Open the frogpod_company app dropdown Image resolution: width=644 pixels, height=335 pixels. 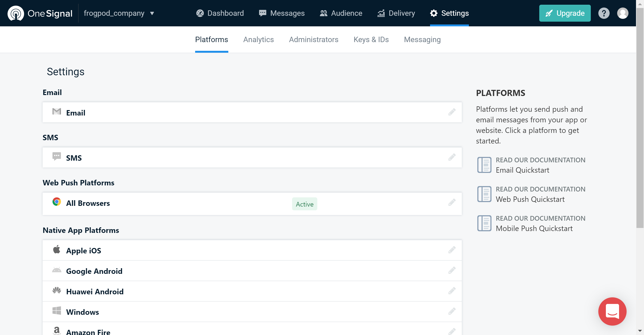point(119,13)
